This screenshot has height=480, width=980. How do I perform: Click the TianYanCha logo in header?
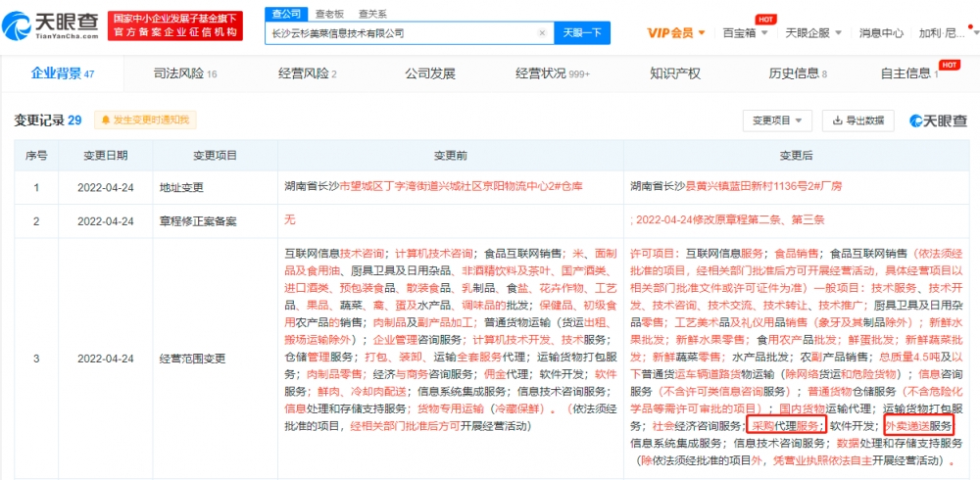click(51, 25)
